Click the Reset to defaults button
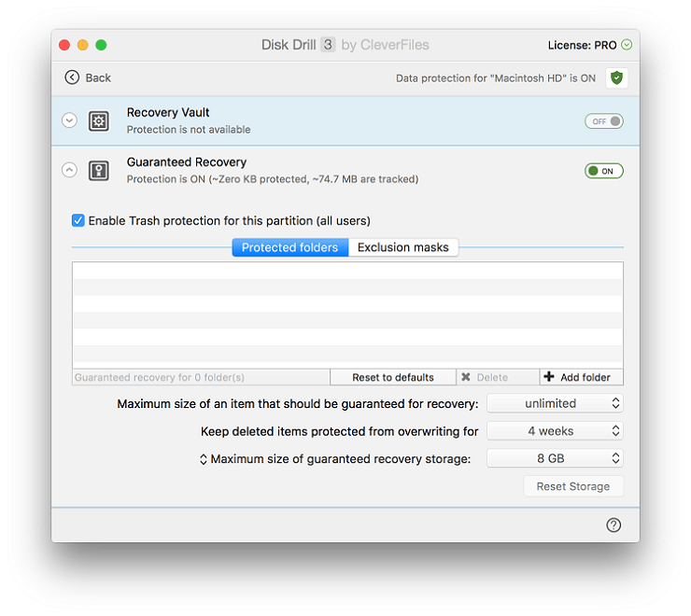The width and height of the screenshot is (691, 616). click(392, 377)
